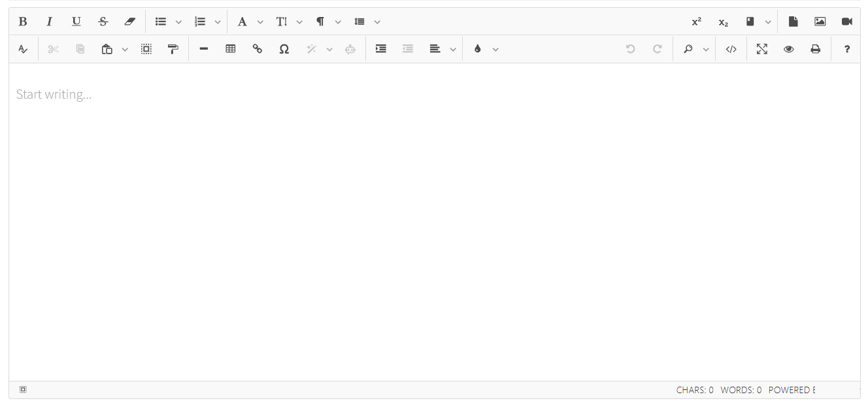The width and height of the screenshot is (868, 403).
Task: Insert a horizontal line
Action: click(204, 49)
